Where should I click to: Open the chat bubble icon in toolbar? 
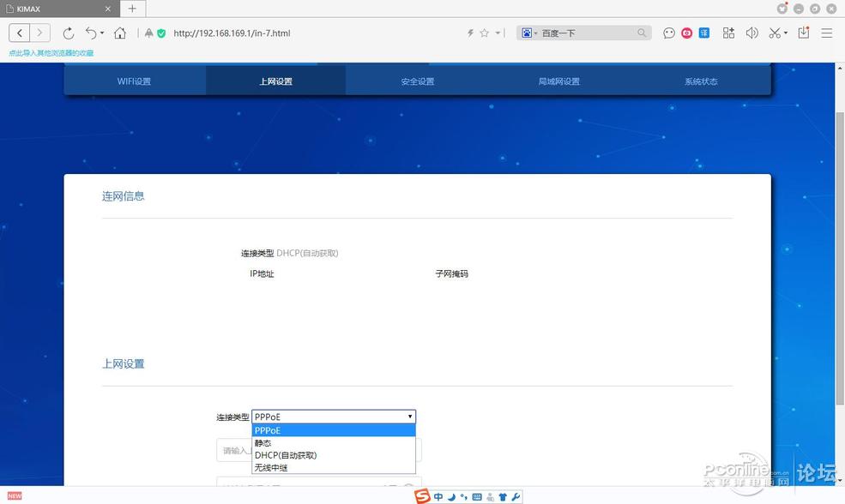[x=669, y=33]
